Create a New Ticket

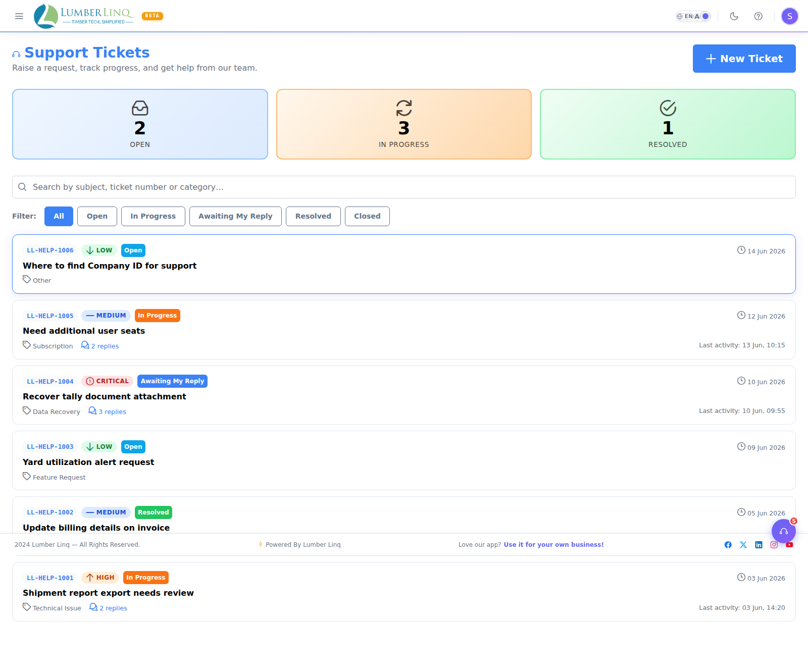click(744, 59)
